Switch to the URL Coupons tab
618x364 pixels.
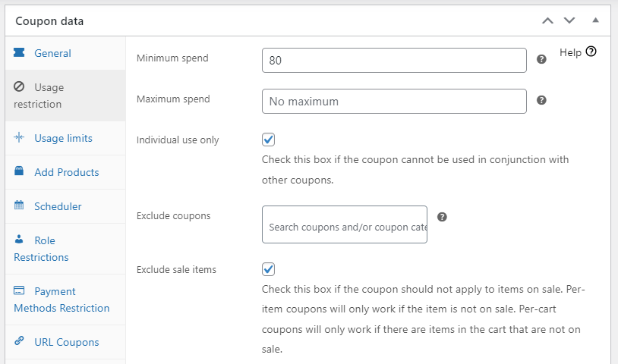click(66, 342)
